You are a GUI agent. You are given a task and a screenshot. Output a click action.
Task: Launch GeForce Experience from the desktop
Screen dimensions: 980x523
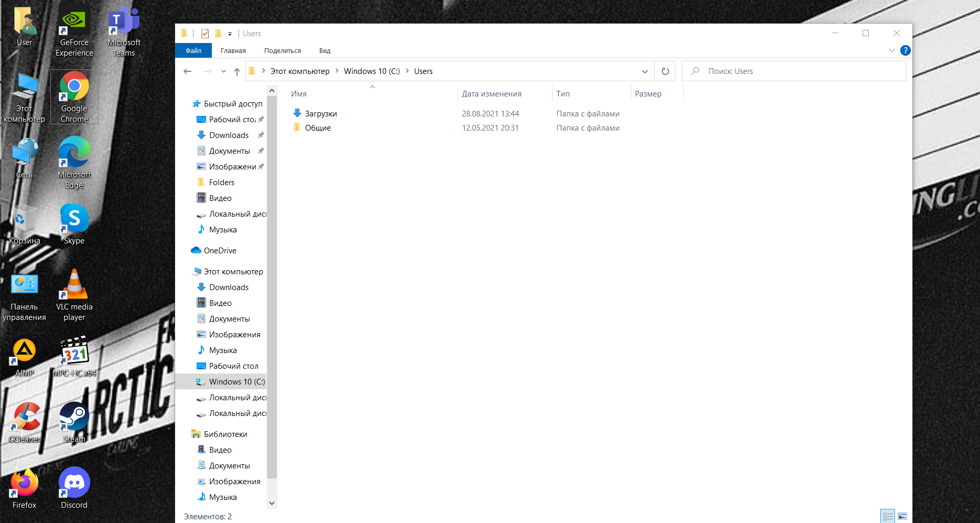74,31
